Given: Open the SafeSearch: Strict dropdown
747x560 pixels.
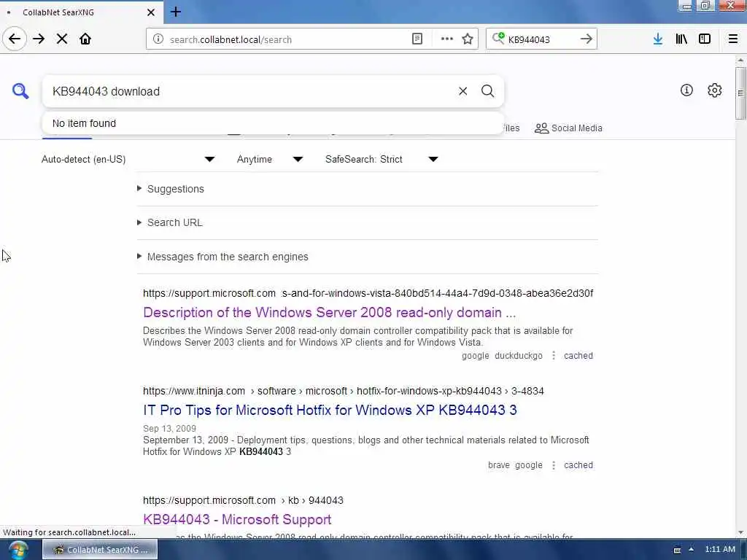Looking at the screenshot, I should point(382,160).
